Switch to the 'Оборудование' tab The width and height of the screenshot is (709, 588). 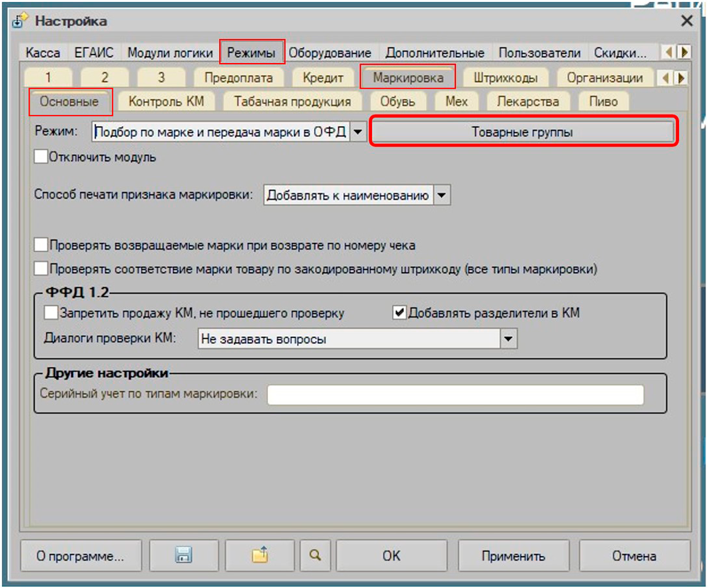(330, 53)
